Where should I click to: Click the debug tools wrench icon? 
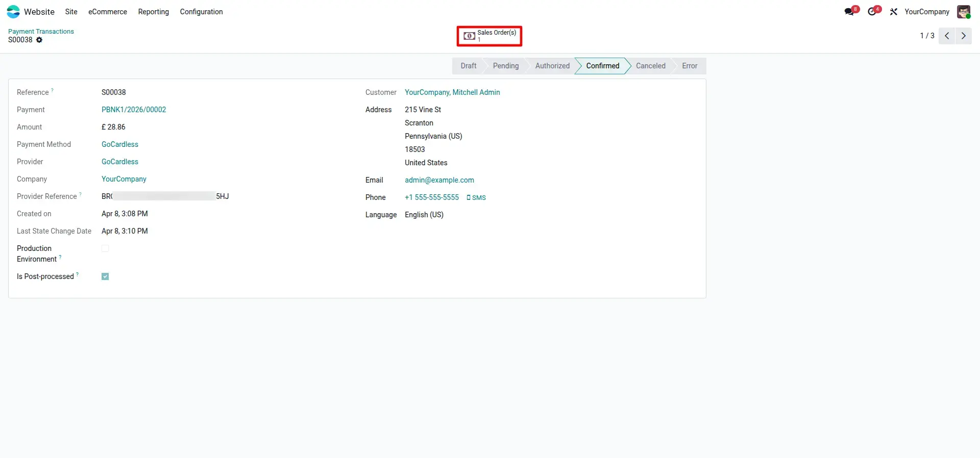click(x=893, y=12)
